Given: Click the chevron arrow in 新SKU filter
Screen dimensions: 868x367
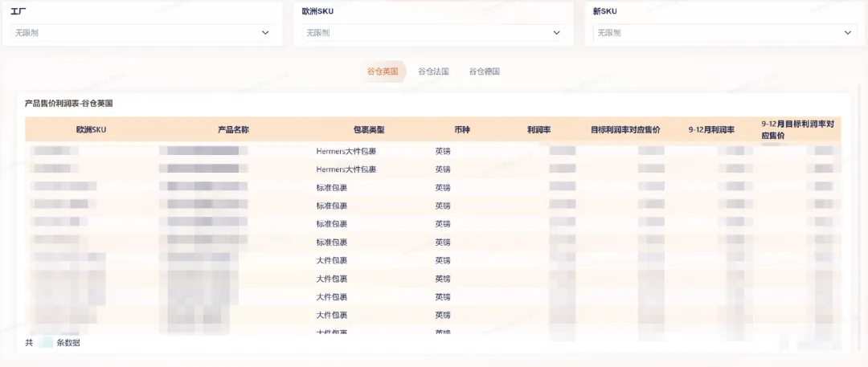Looking at the screenshot, I should pos(847,33).
